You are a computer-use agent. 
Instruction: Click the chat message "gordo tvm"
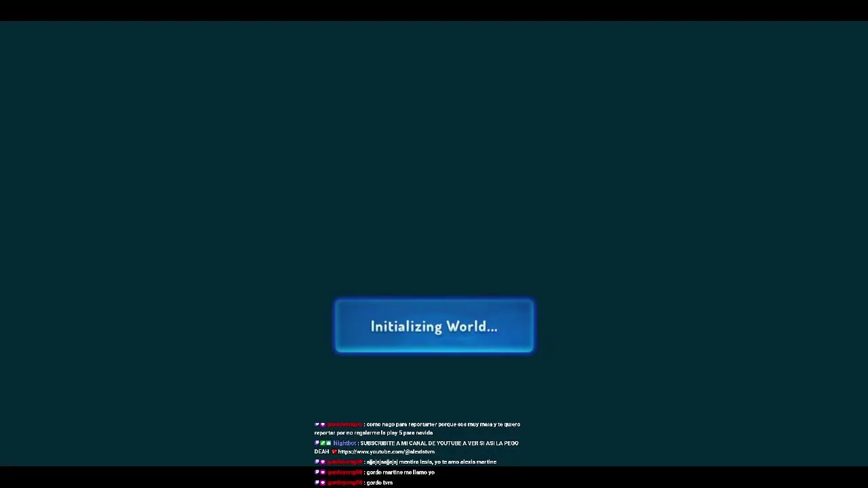(379, 483)
